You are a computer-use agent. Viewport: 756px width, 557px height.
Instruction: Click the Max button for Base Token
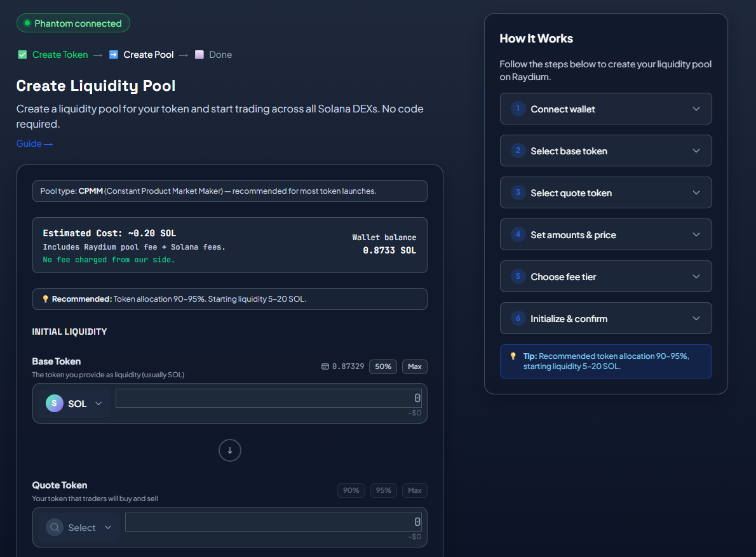414,366
